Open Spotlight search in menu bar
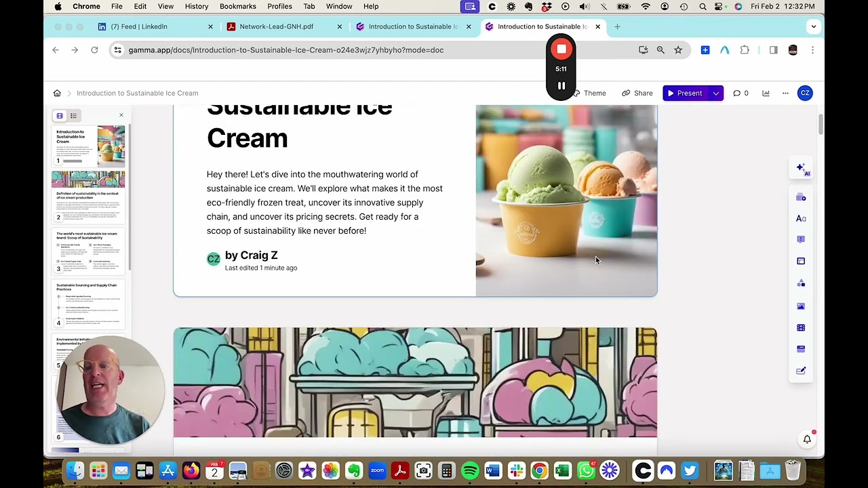Viewport: 868px width, 488px height. click(x=703, y=6)
